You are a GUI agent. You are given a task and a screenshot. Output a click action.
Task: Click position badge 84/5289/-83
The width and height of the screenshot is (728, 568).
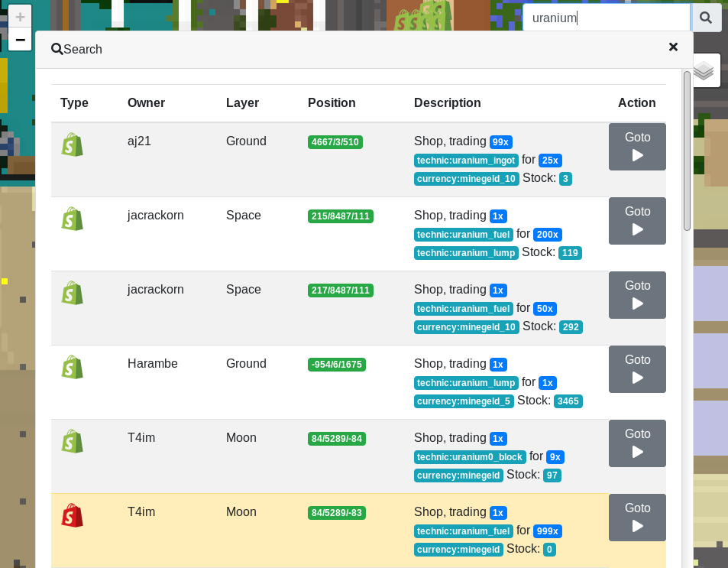click(x=337, y=513)
